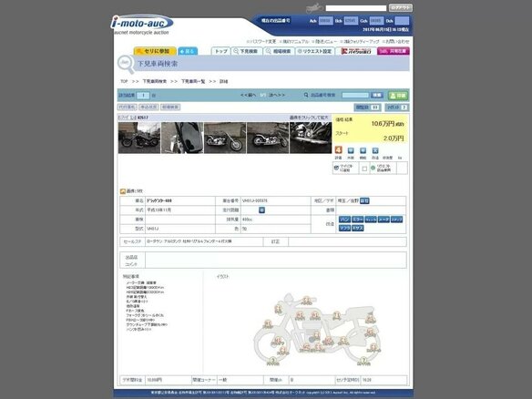Switch to the 相場検索 tab
The height and width of the screenshot is (399, 532).
tap(279, 51)
